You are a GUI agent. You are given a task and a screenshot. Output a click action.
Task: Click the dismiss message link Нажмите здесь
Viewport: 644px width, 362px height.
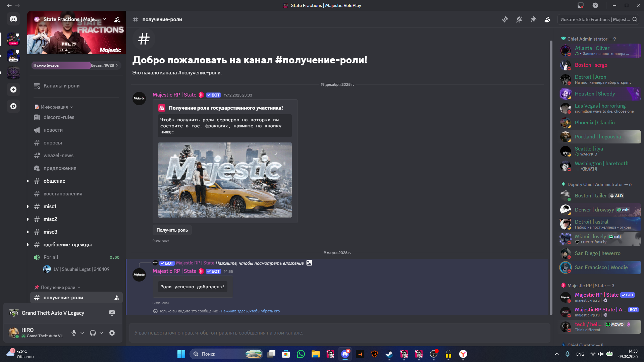tap(250, 311)
